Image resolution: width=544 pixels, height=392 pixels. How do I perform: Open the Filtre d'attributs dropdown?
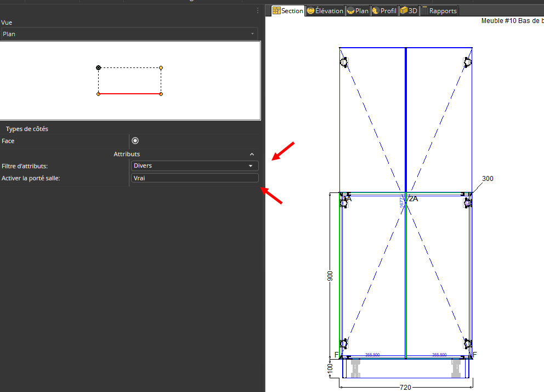point(195,166)
